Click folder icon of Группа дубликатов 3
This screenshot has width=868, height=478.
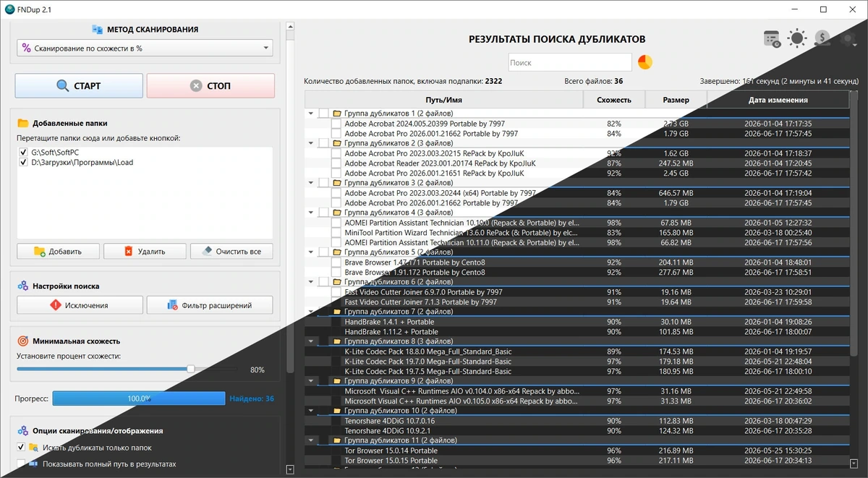point(336,183)
